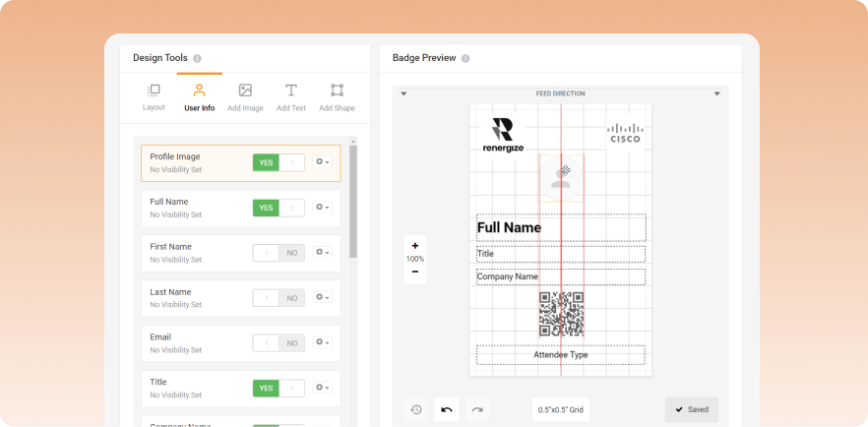Click the redo arrow icon
868x427 pixels.
click(477, 409)
